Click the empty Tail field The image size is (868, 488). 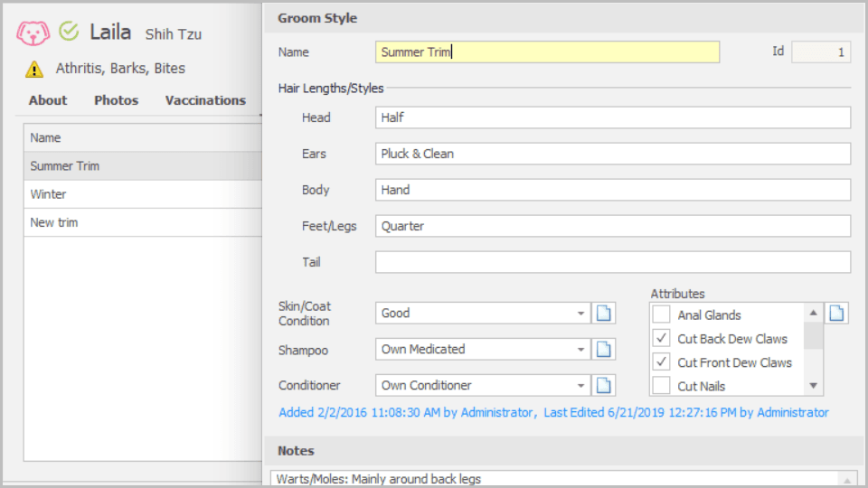click(x=613, y=262)
